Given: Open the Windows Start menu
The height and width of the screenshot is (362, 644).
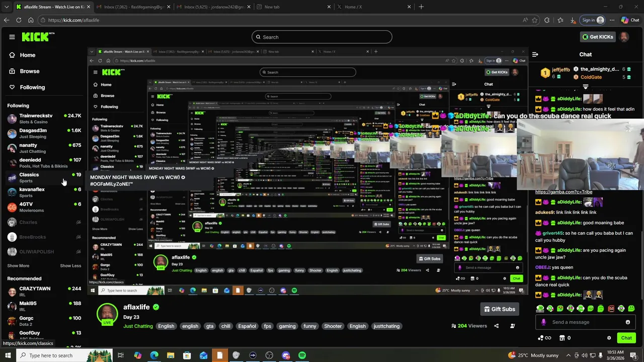Looking at the screenshot, I should pos(9,355).
